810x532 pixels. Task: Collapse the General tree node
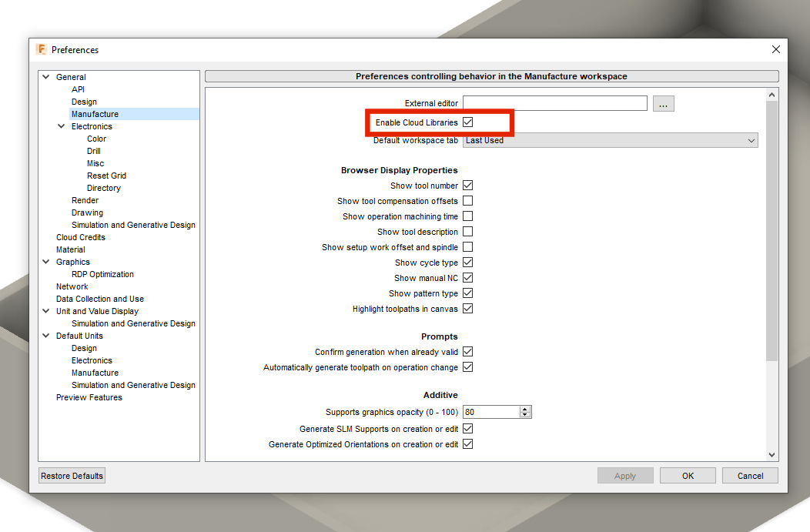tap(46, 77)
